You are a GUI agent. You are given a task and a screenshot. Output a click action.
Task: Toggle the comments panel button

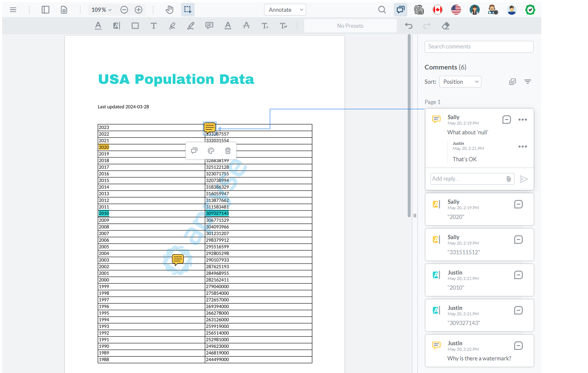401,10
